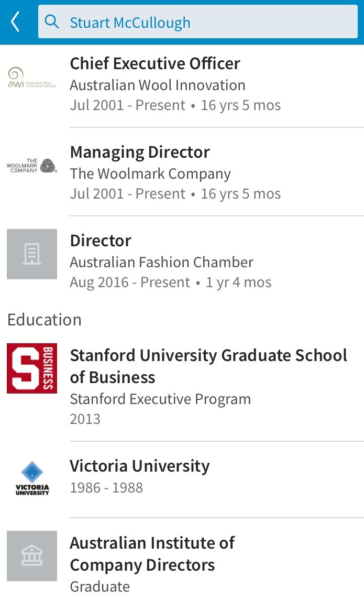
Task: Select Australian Institute of Company Directors entry
Action: coord(152,554)
